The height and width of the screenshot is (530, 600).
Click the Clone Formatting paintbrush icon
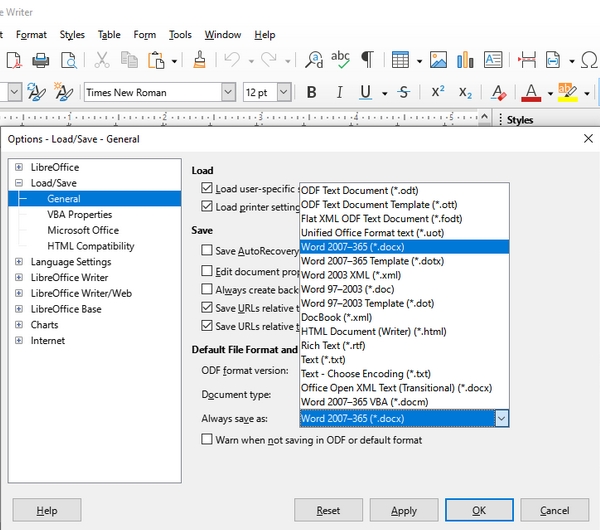click(199, 60)
